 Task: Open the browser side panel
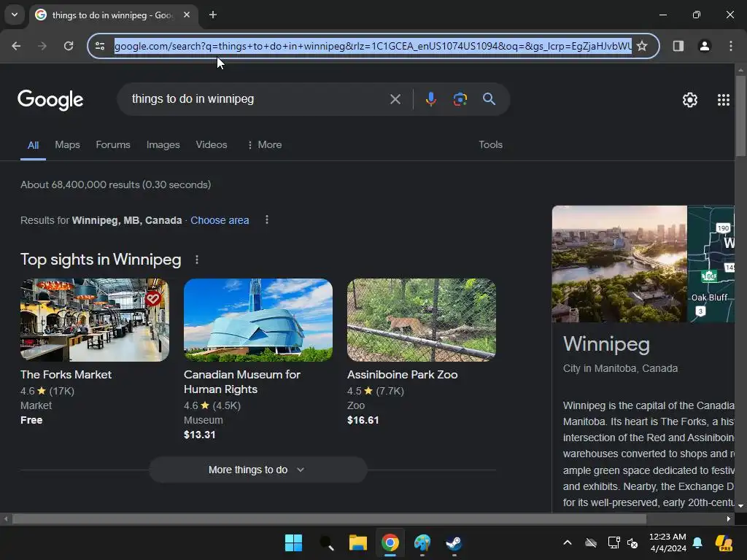(678, 46)
